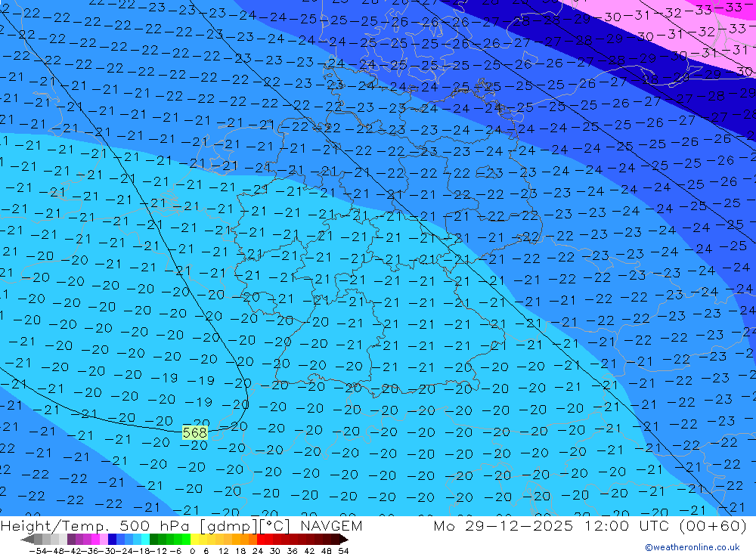The image size is (756, 554).
Task: Click the (00+60) forecast hour label
Action: (705, 526)
